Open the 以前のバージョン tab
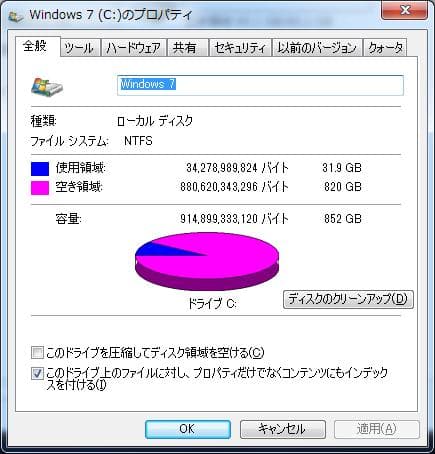 (317, 48)
